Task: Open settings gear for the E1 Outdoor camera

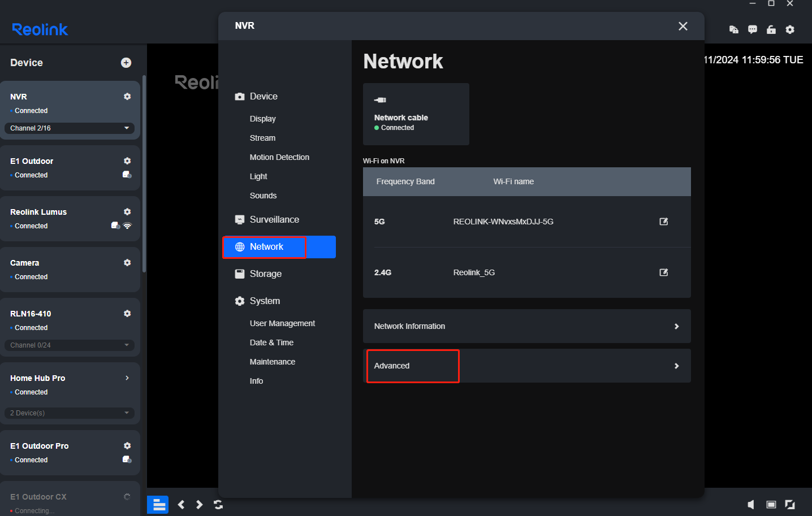Action: pos(127,161)
